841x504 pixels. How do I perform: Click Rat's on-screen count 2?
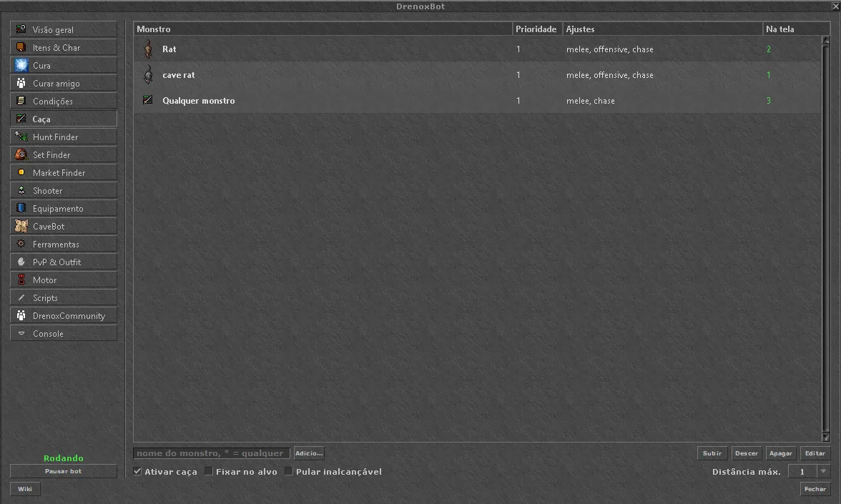pos(769,49)
